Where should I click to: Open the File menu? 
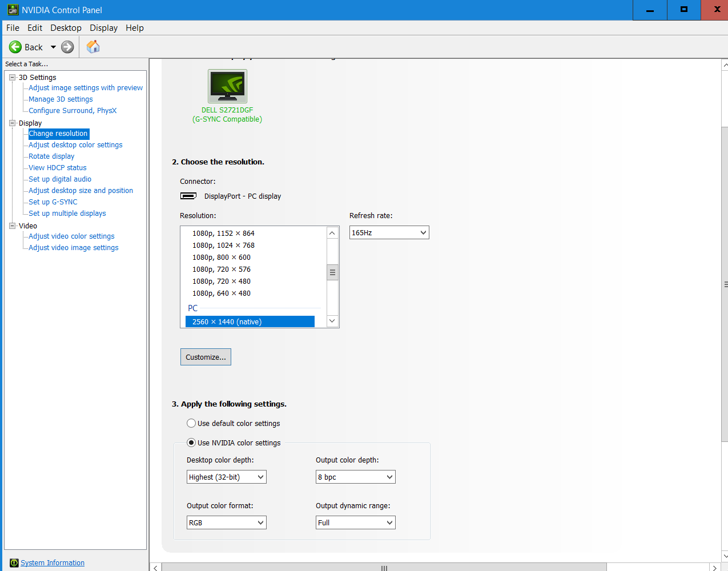point(13,28)
